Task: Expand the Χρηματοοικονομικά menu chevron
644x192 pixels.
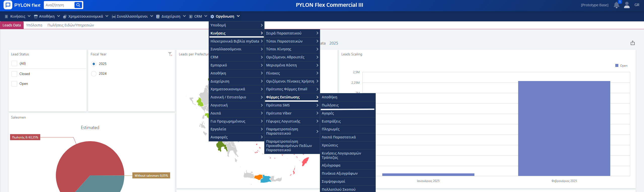Action: tap(107, 16)
